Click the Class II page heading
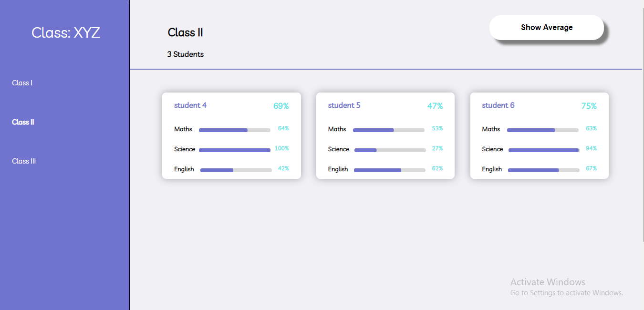The height and width of the screenshot is (310, 644). [185, 32]
